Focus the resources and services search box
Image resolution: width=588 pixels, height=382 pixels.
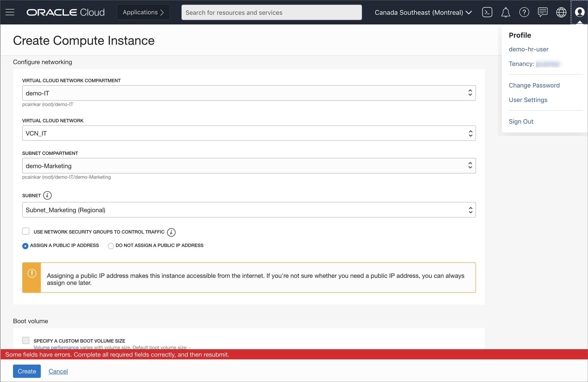271,12
